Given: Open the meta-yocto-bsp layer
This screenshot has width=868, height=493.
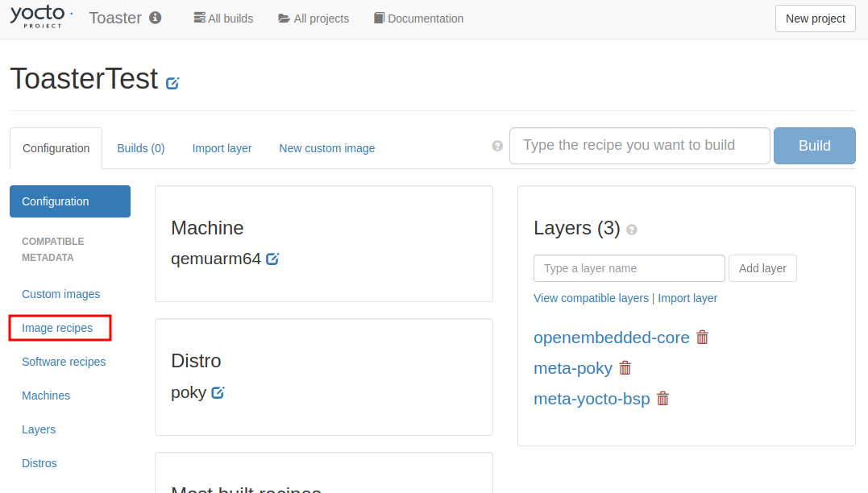Looking at the screenshot, I should point(592,399).
